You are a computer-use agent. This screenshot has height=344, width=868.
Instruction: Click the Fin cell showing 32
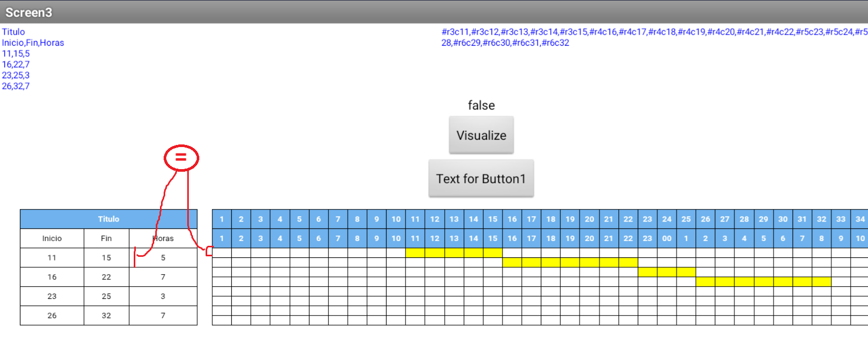coord(106,316)
